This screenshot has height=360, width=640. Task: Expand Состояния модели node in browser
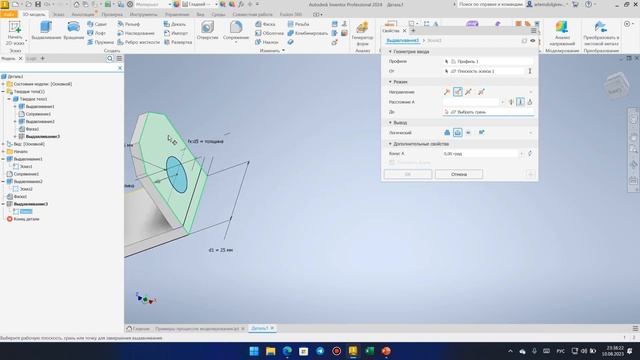3,84
